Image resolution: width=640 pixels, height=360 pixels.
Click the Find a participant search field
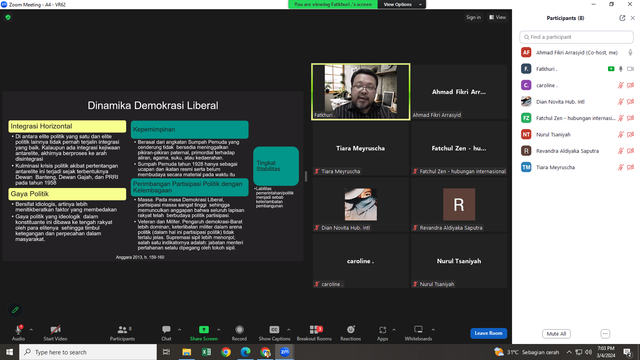click(x=576, y=37)
